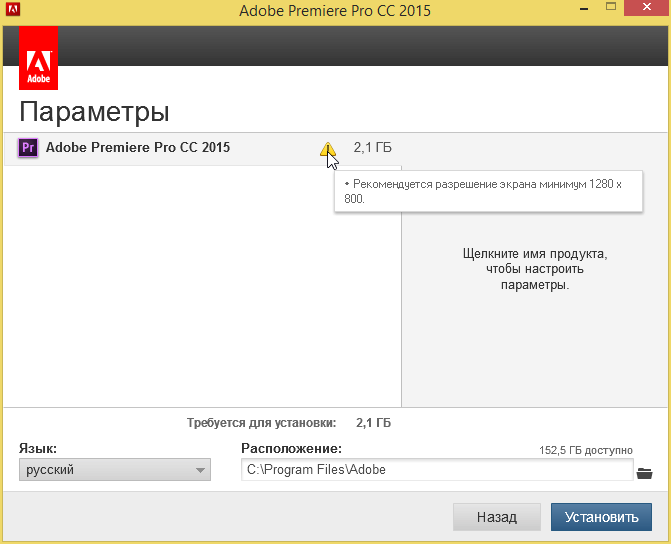Viewport: 671px width, 544px height.
Task: Select the Adobe Premiere Pro CC 2015 product row
Action: tap(203, 148)
